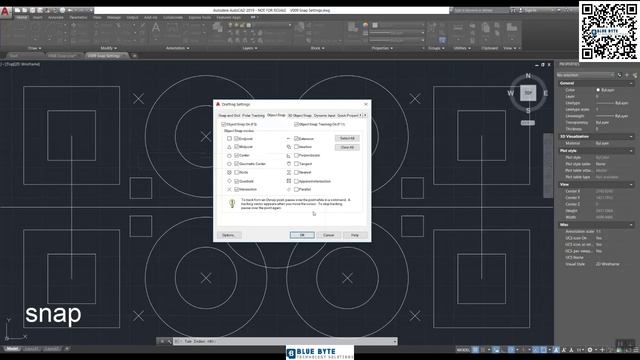Image resolution: width=640 pixels, height=360 pixels.
Task: Enable the Tangent snap mode
Action: pos(296,164)
